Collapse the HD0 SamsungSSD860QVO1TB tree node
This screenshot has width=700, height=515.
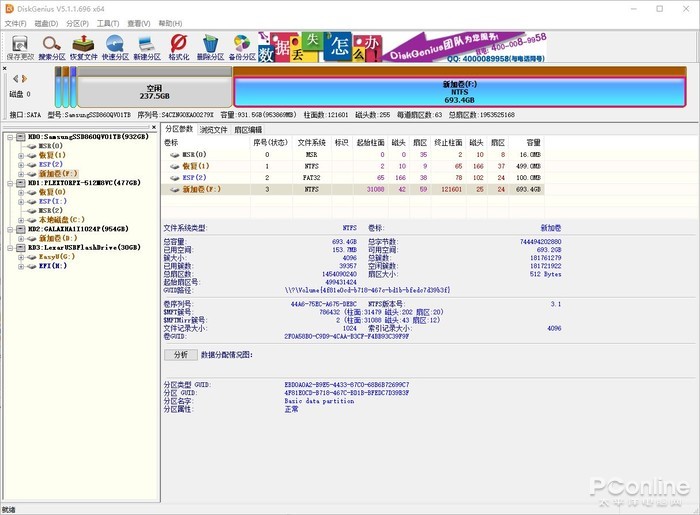(10, 137)
